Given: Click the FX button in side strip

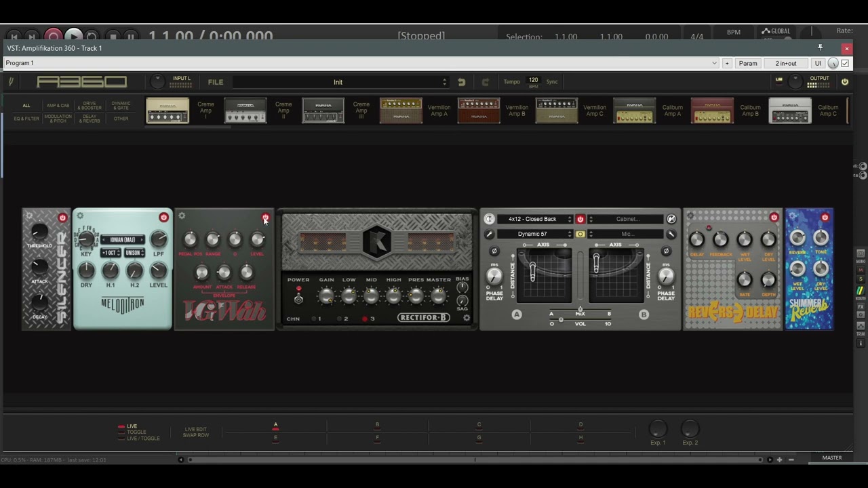Looking at the screenshot, I should [861, 307].
